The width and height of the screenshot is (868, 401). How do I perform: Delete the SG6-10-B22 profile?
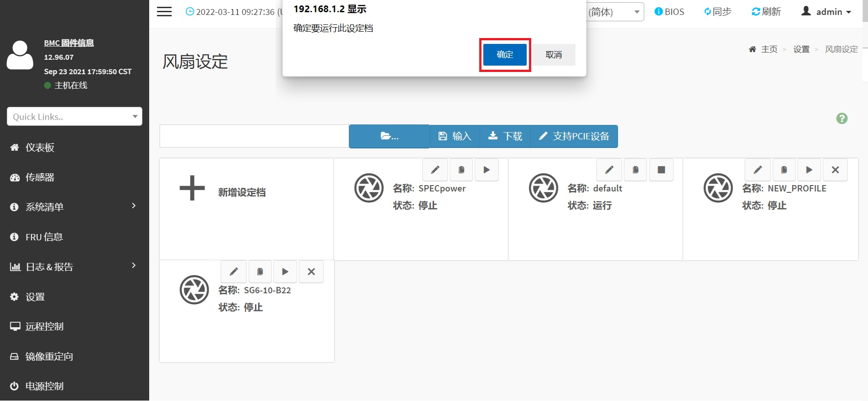311,272
